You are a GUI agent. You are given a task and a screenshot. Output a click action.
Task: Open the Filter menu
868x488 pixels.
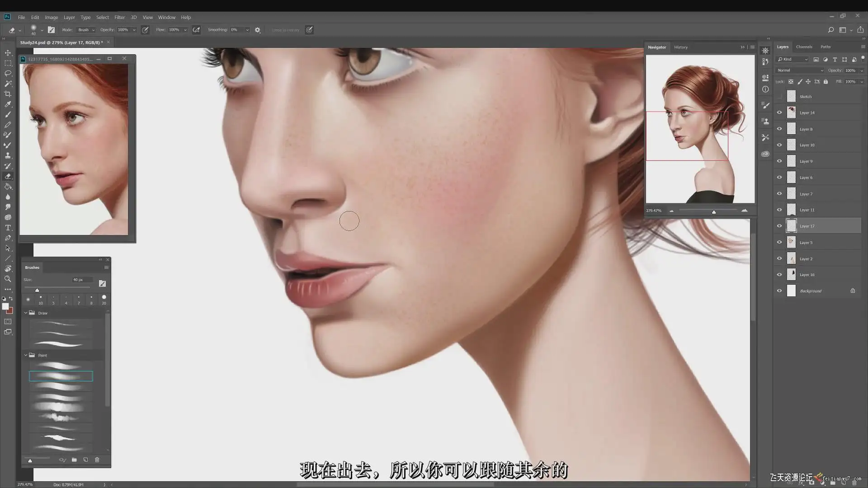tap(119, 17)
